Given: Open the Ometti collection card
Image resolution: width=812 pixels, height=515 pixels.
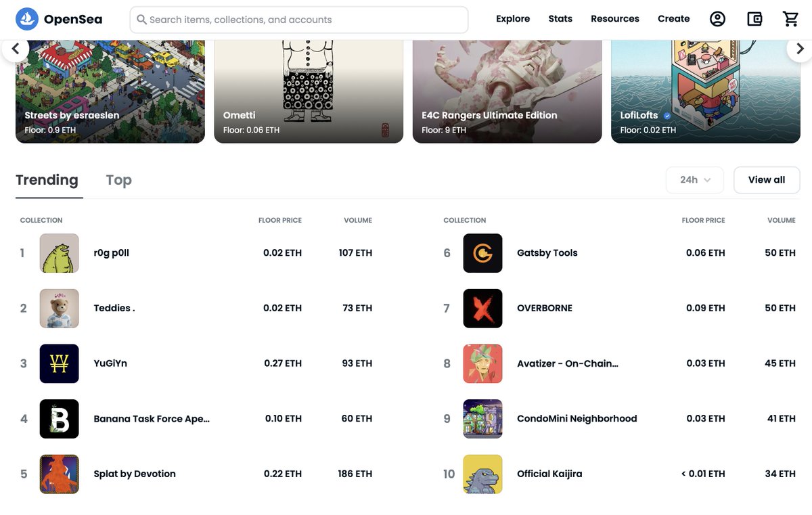Looking at the screenshot, I should click(x=309, y=91).
